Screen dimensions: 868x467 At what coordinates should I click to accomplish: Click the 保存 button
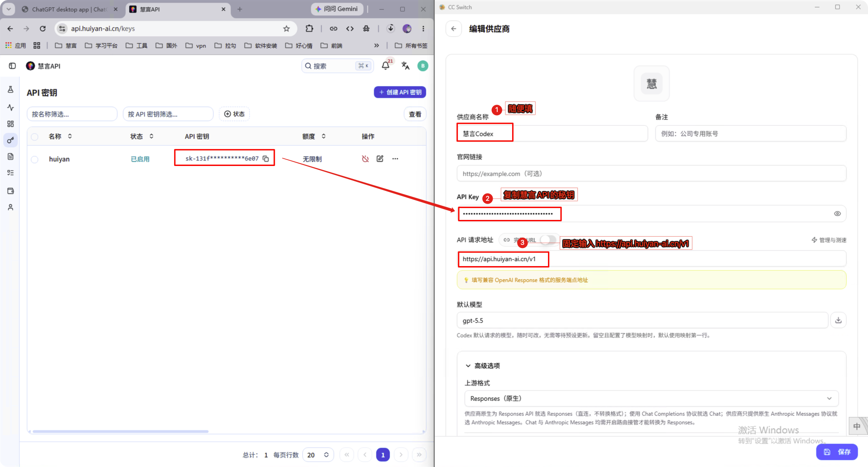pyautogui.click(x=837, y=452)
